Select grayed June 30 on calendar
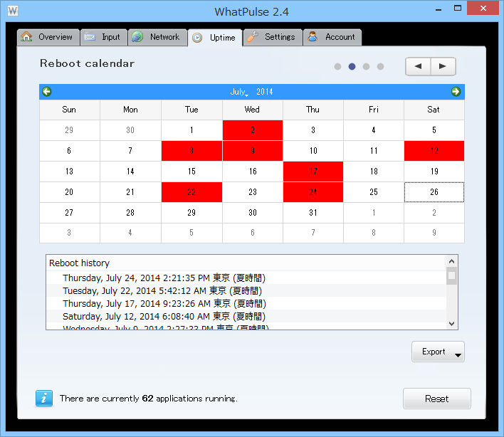This screenshot has width=504, height=437. tap(130, 130)
